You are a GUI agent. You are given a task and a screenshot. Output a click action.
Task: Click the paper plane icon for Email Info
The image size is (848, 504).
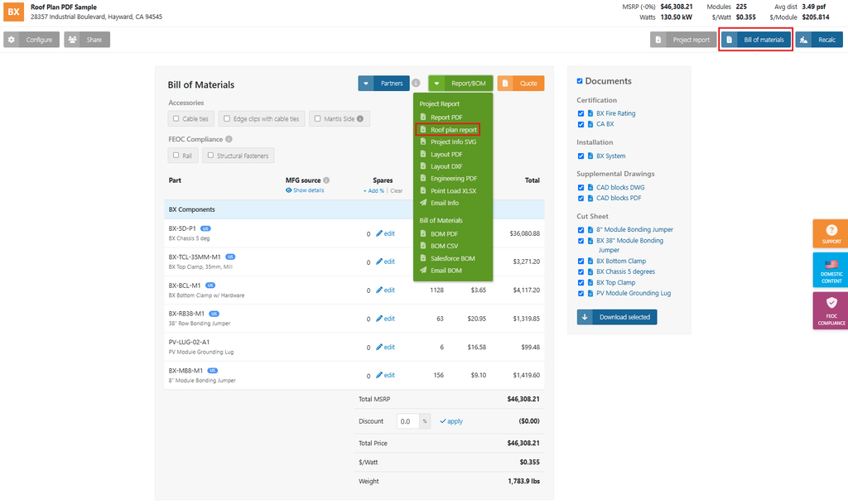tap(423, 203)
